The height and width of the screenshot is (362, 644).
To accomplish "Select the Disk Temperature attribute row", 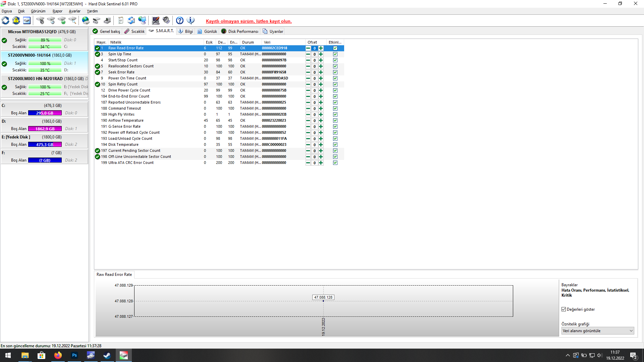I will tap(123, 145).
